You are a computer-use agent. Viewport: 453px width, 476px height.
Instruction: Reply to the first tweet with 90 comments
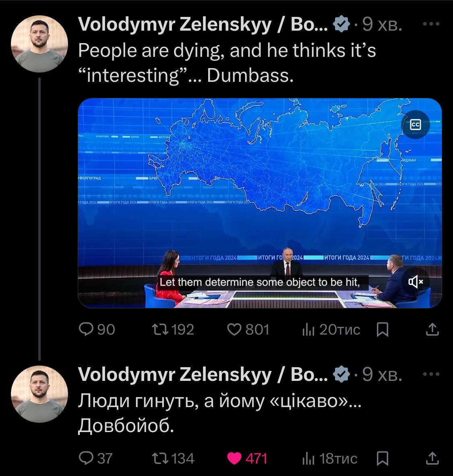[x=86, y=330]
